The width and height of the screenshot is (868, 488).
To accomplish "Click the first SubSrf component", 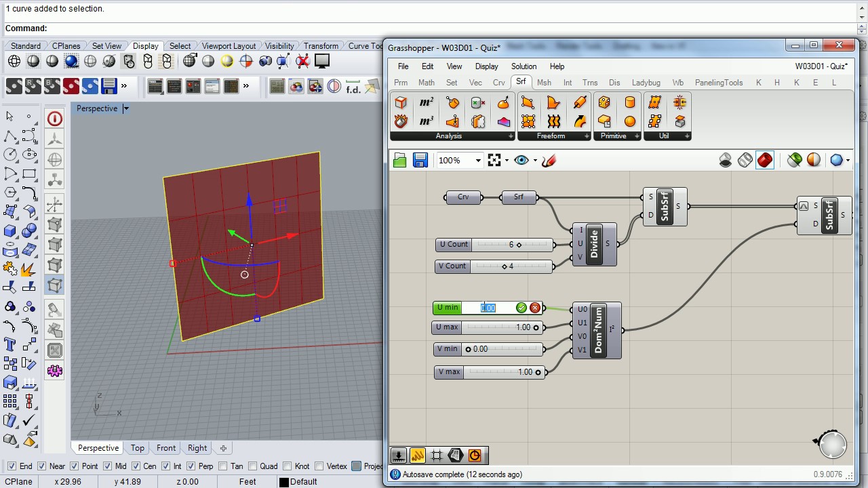I will tap(665, 207).
